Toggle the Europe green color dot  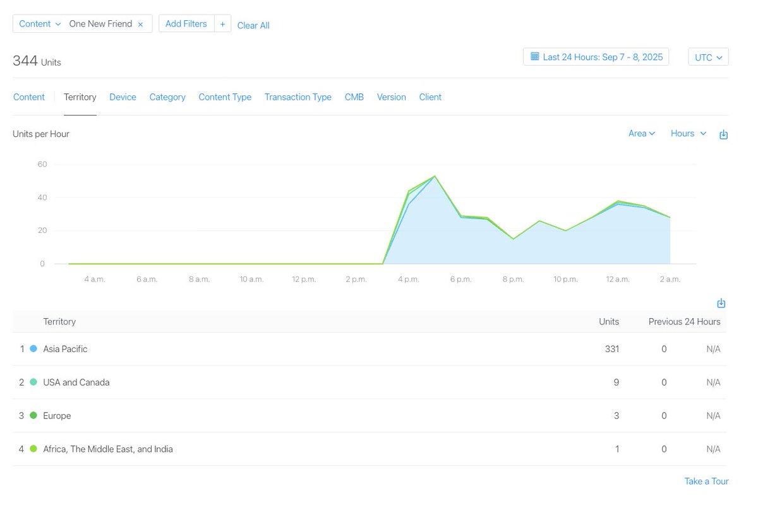[x=33, y=416]
